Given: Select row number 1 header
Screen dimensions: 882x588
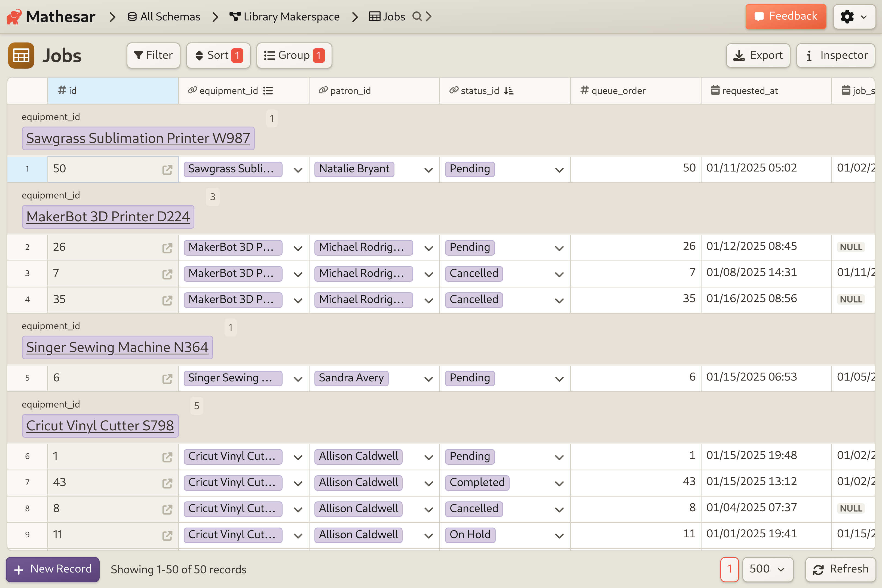Looking at the screenshot, I should [27, 169].
